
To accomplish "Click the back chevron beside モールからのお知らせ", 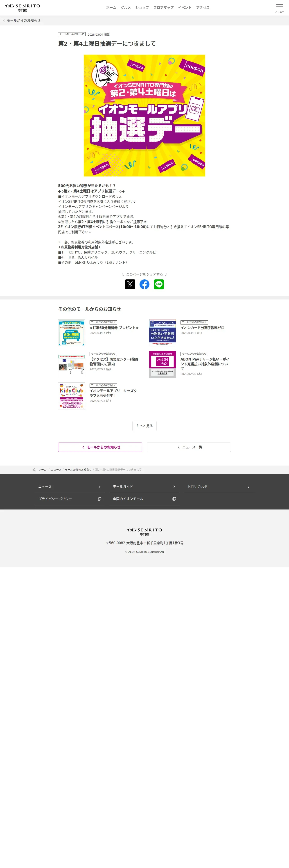I will tap(4, 21).
